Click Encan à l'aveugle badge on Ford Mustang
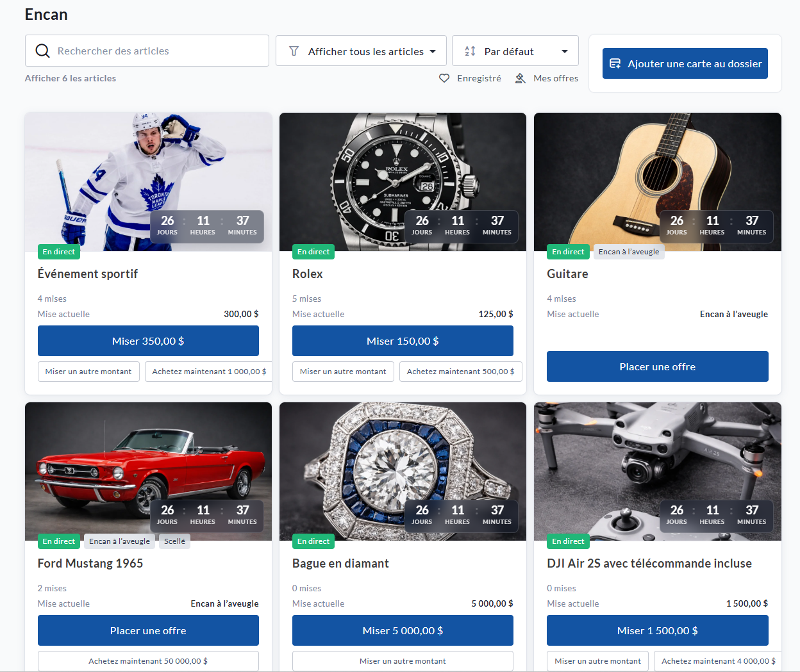Screen dimensions: 800x672 [119, 541]
